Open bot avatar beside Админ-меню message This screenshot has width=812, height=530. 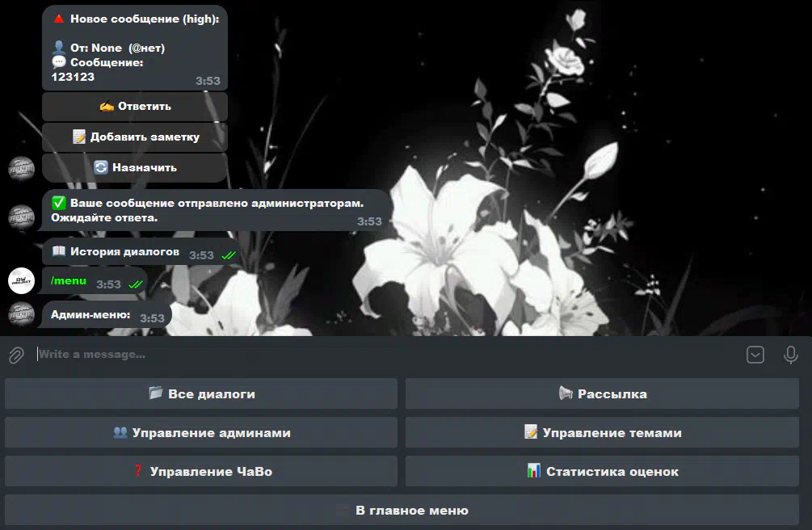pos(21,314)
